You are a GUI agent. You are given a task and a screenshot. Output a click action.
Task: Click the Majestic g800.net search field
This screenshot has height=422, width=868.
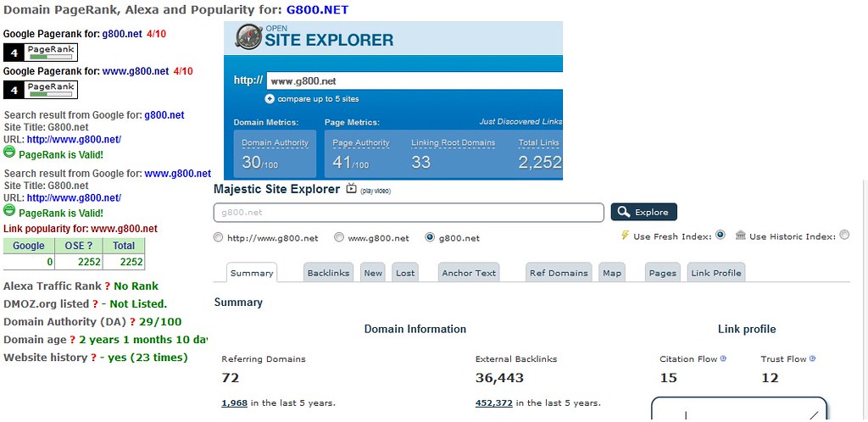[x=409, y=213]
